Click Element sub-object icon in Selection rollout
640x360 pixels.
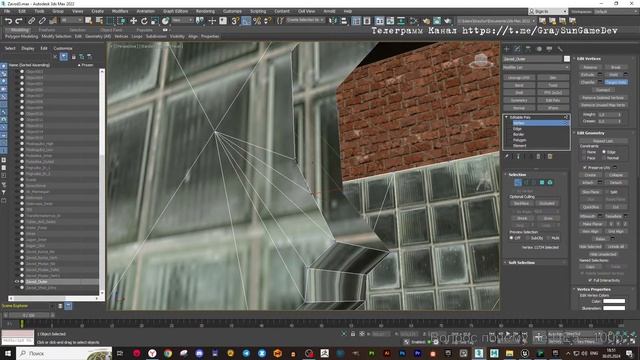pyautogui.click(x=550, y=182)
